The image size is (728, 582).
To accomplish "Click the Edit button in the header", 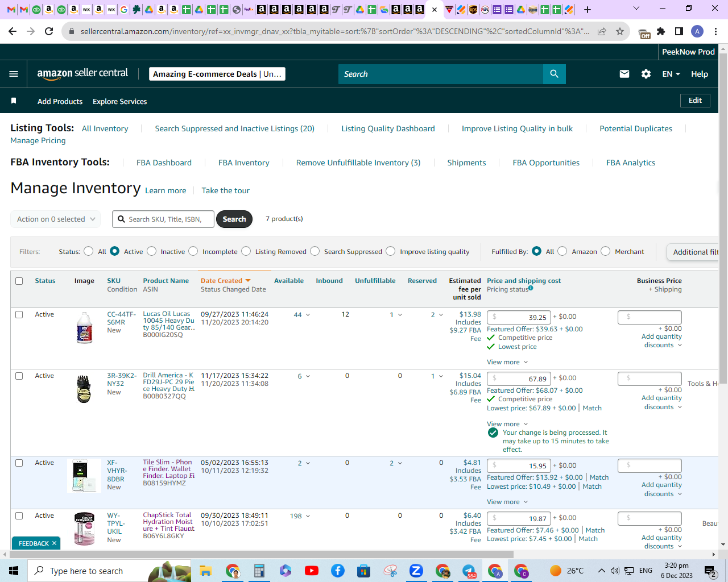I will tap(695, 101).
